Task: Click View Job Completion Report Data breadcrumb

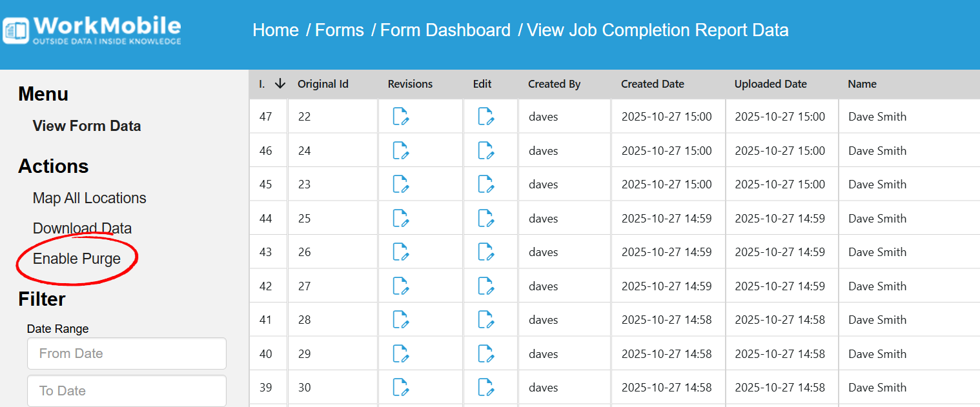Action: [x=658, y=30]
